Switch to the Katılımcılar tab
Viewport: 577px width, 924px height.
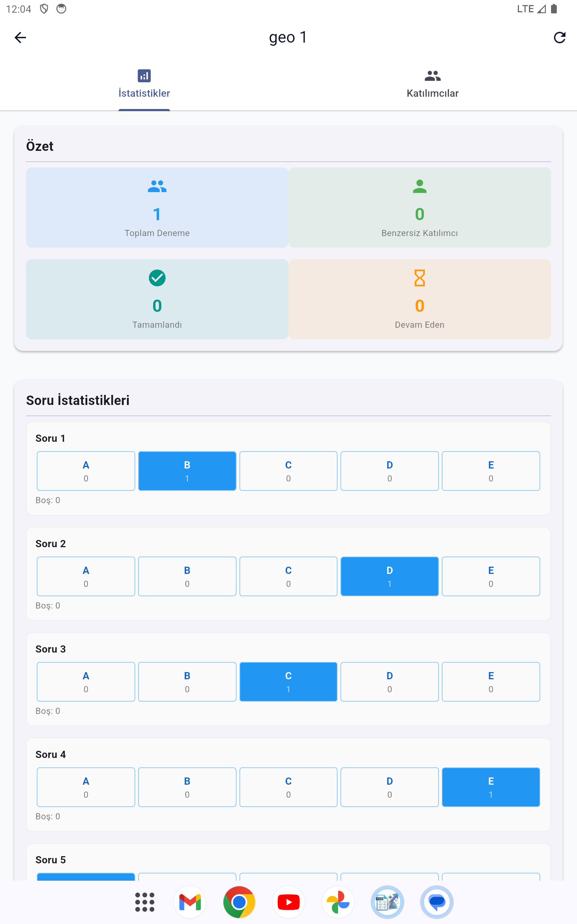(432, 84)
